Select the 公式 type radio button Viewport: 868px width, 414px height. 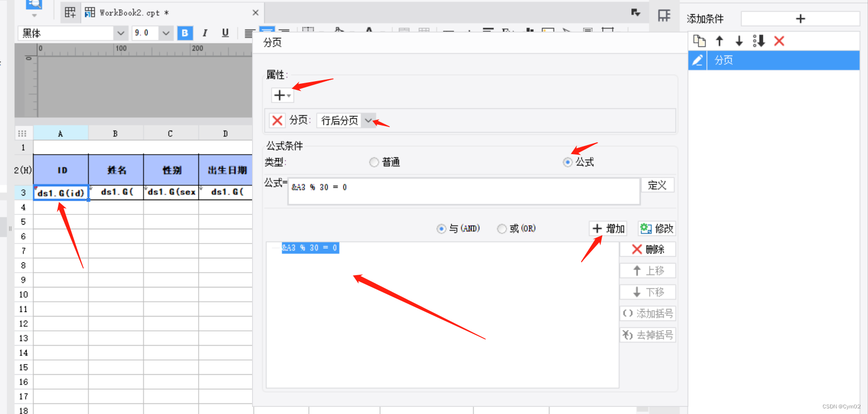[x=567, y=162]
